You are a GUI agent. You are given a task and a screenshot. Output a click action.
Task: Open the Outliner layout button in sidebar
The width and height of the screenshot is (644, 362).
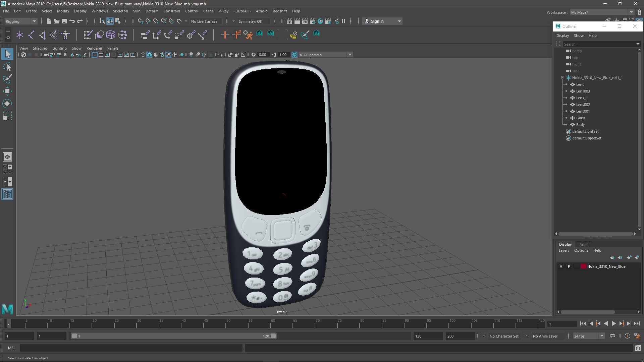coord(7,194)
